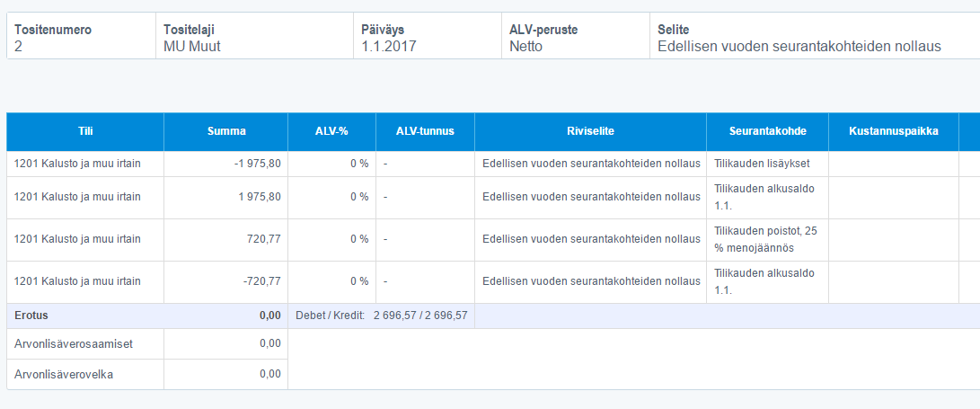Screen dimensions: 980x409
Task: Sort by the Summa column header
Action: (225, 131)
